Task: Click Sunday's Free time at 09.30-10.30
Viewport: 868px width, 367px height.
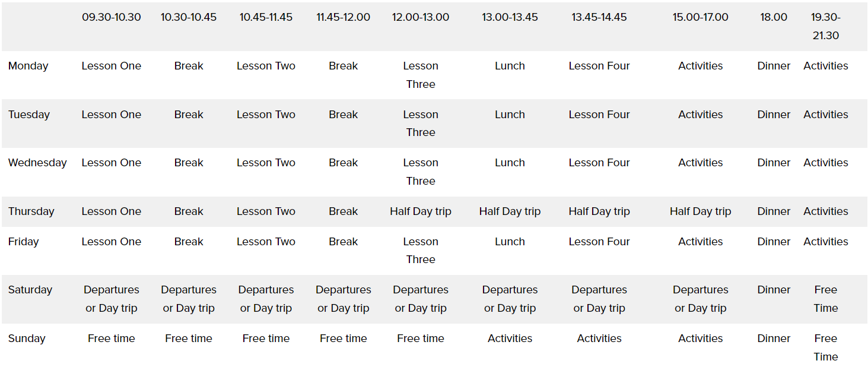Action: pos(112,338)
